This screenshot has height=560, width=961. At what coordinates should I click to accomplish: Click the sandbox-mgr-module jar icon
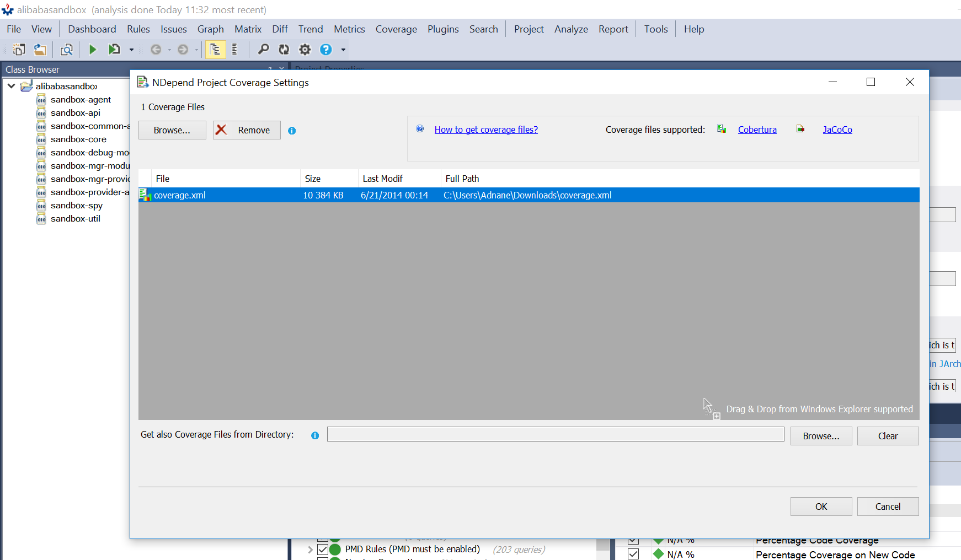point(41,166)
